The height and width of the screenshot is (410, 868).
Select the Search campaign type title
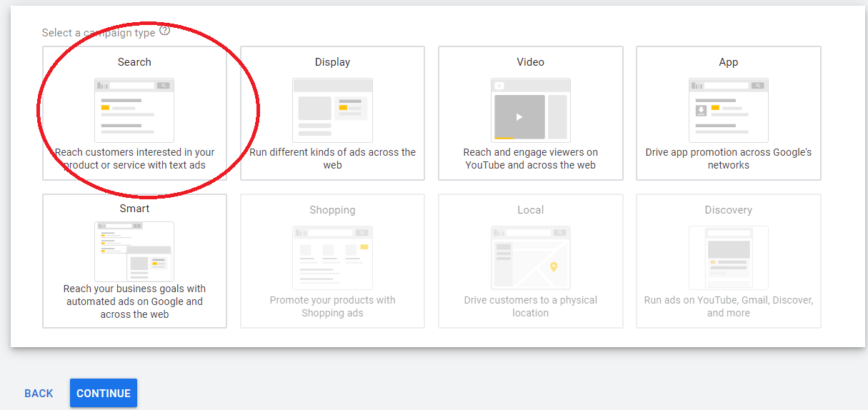[x=134, y=62]
